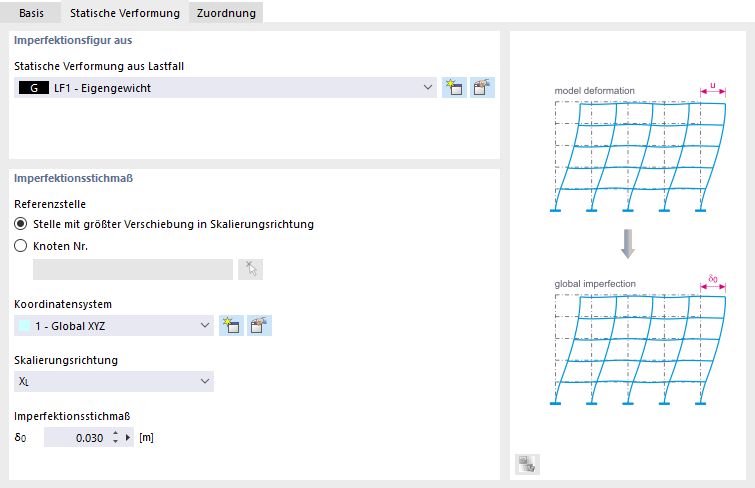The image size is (755, 488).
Task: Click the spinner arrows of Imperfektionsstichmaß value
Action: pyautogui.click(x=115, y=437)
